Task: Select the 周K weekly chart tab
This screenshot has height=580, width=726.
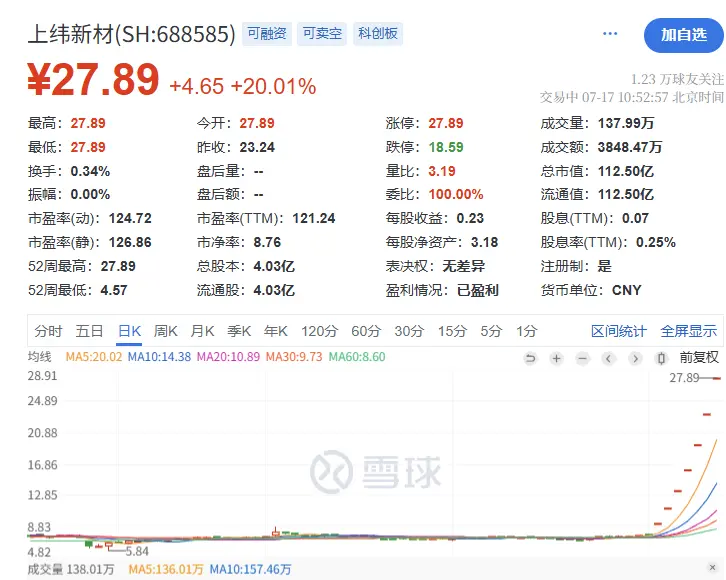Action: coord(166,331)
